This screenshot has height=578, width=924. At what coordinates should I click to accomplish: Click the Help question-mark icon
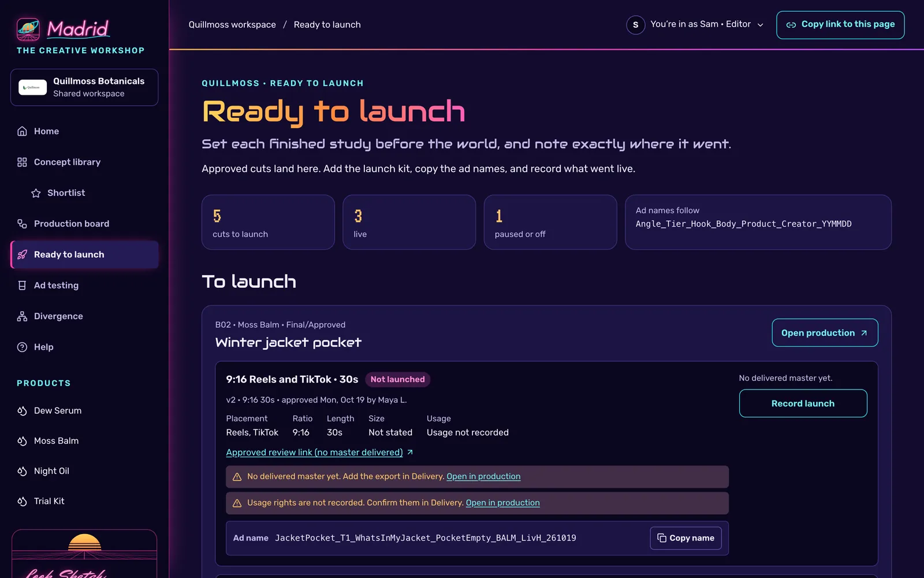tap(22, 347)
